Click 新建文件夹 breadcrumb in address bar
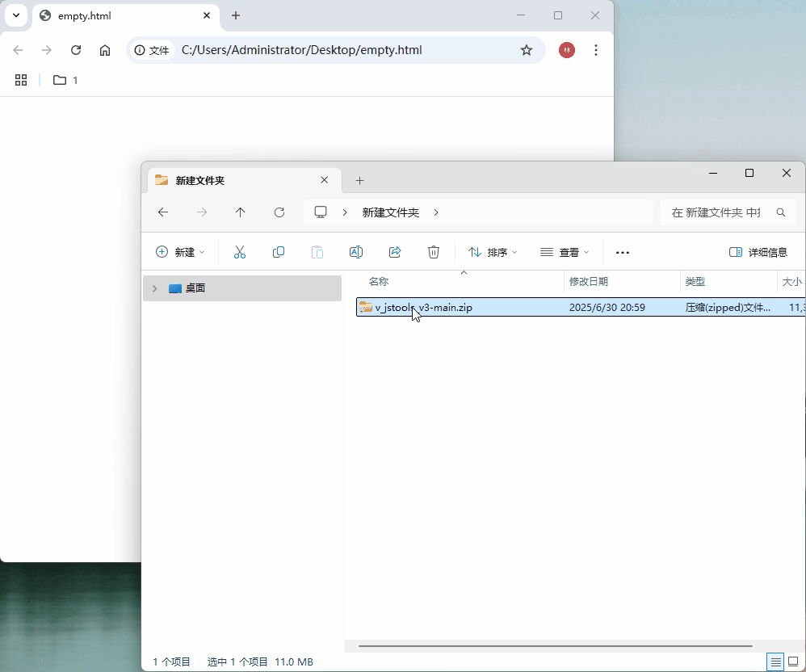The height and width of the screenshot is (672, 806). pos(391,212)
